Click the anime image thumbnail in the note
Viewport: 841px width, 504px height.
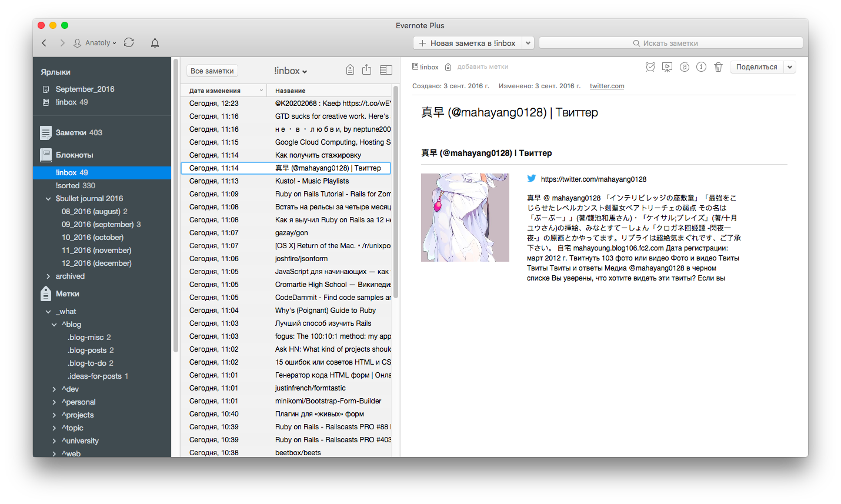pyautogui.click(x=465, y=218)
